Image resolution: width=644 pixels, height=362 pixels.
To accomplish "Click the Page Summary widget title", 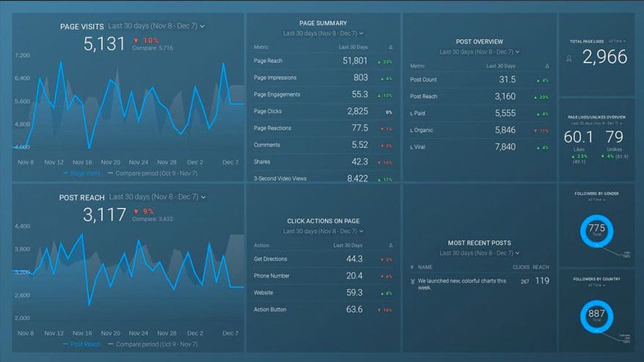I will [323, 23].
